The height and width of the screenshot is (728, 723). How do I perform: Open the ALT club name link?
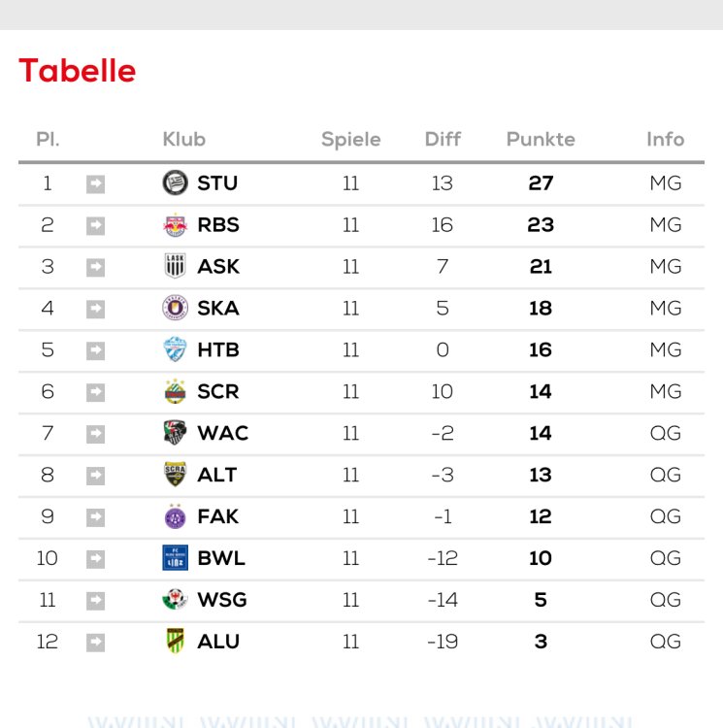217,475
